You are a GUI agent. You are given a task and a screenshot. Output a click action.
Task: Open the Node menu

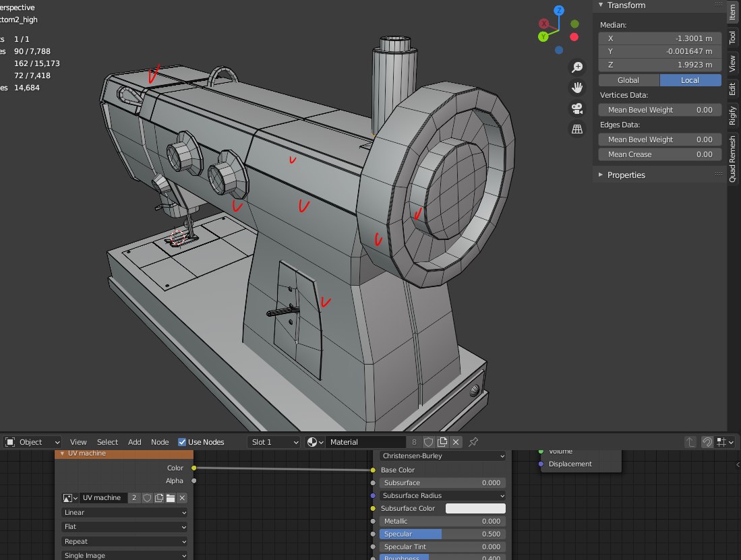coord(160,442)
